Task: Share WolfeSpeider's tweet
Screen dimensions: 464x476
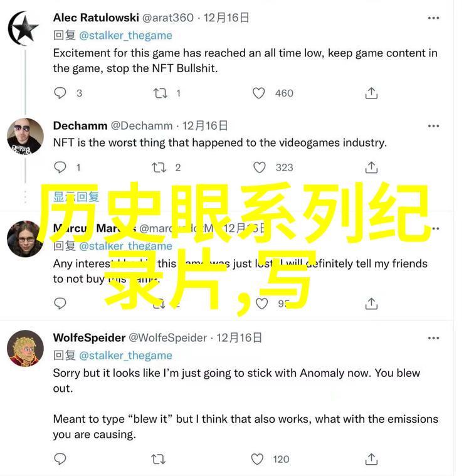Action: pos(371,459)
